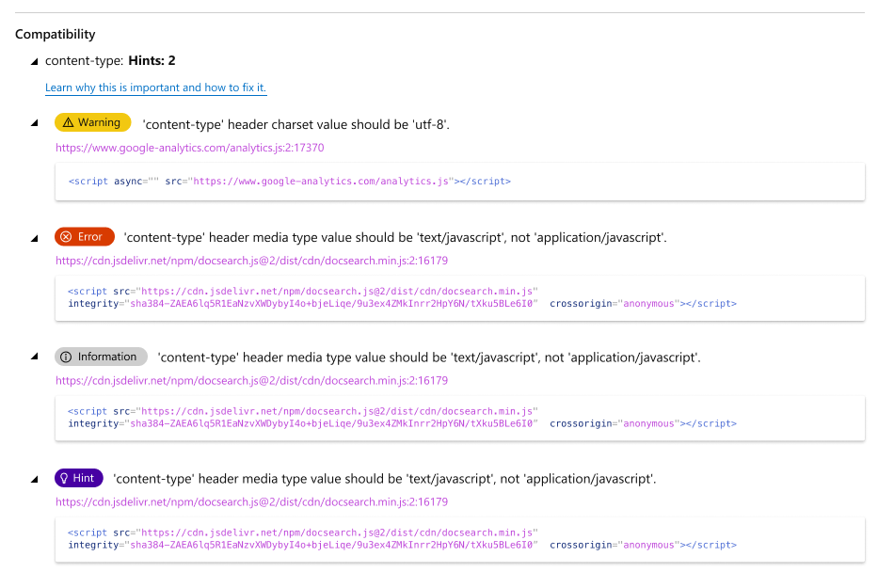894x588 pixels.
Task: Click the Information severity badge icon
Action: (x=101, y=357)
